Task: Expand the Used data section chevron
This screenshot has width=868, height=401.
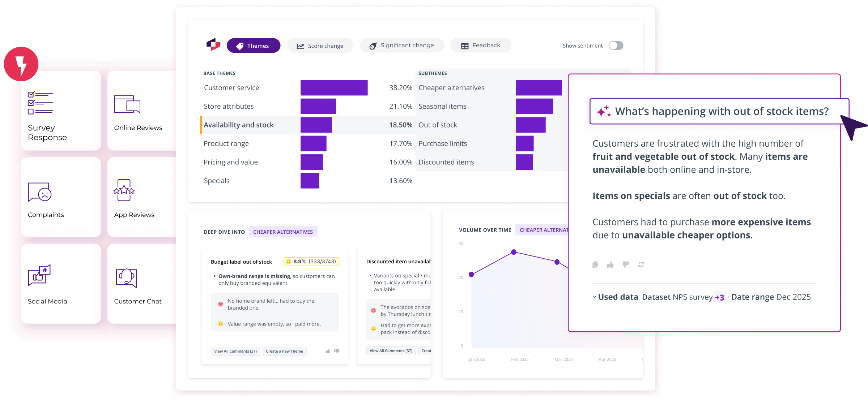Action: pyautogui.click(x=594, y=297)
